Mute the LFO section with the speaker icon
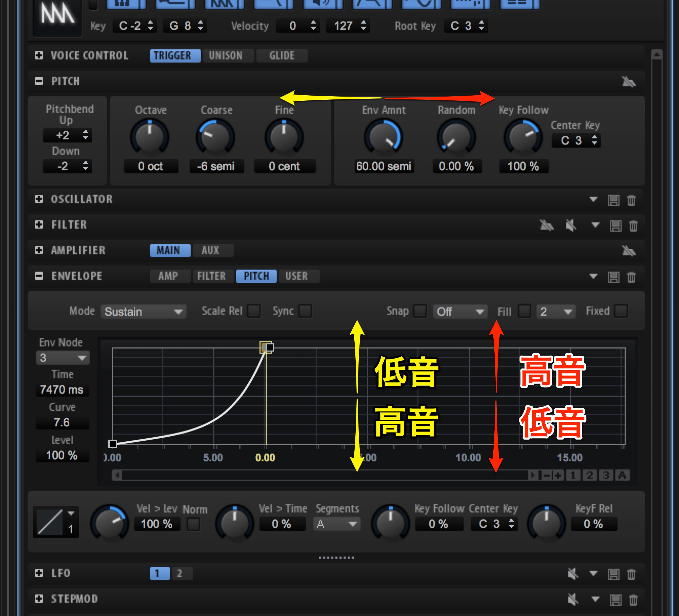The width and height of the screenshot is (679, 616). click(x=573, y=573)
